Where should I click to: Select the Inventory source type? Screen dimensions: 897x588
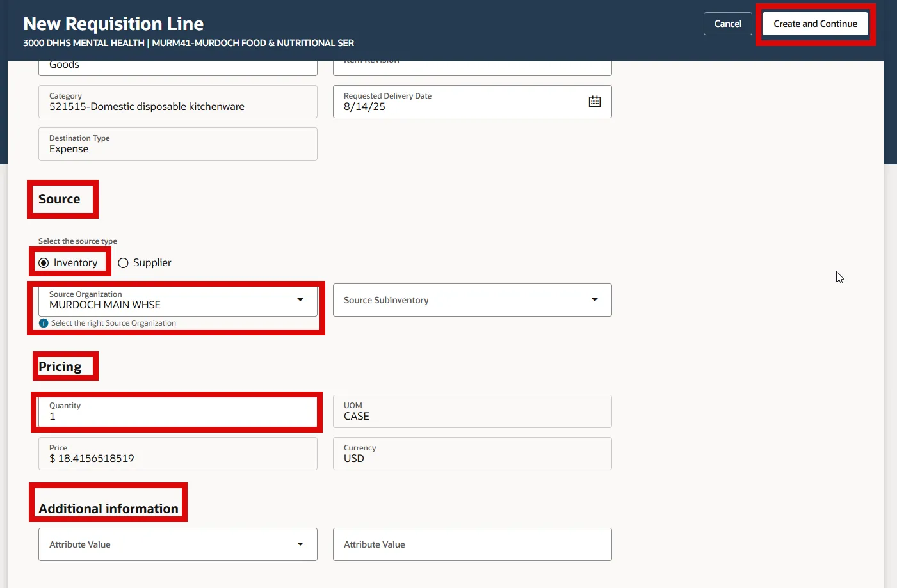tap(44, 263)
